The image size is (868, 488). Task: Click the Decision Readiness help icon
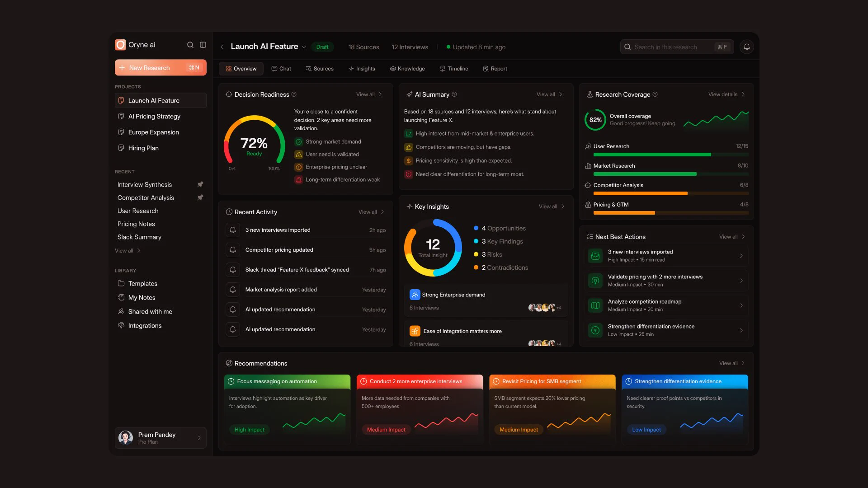pos(294,94)
